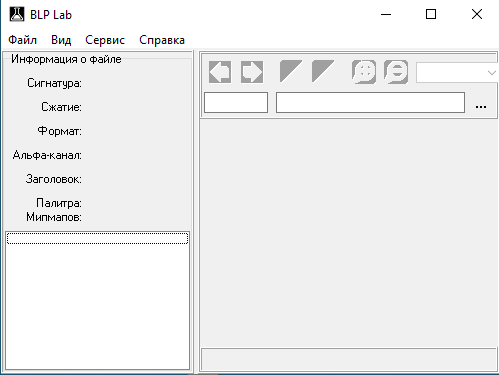499x375 pixels.
Task: Click the Формат: label
Action: [60, 131]
